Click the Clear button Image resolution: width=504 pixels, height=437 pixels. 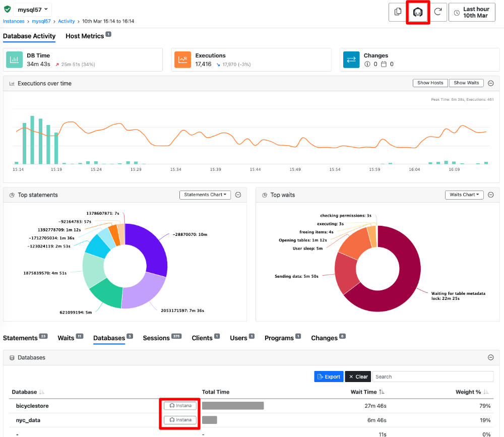(358, 377)
